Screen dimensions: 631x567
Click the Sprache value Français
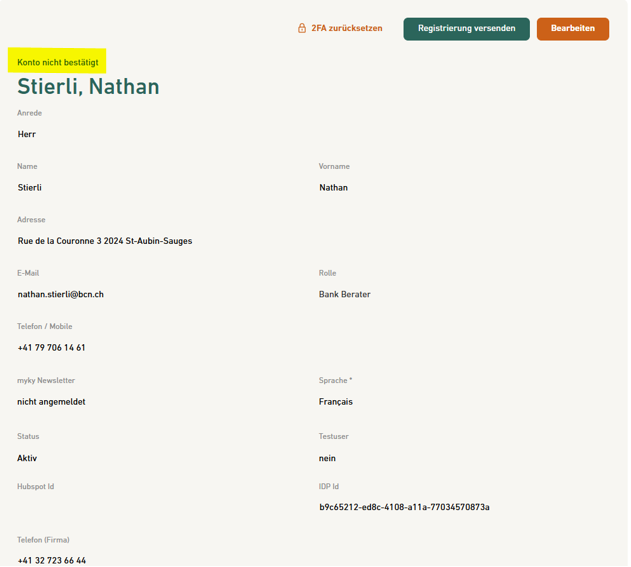[x=336, y=402]
